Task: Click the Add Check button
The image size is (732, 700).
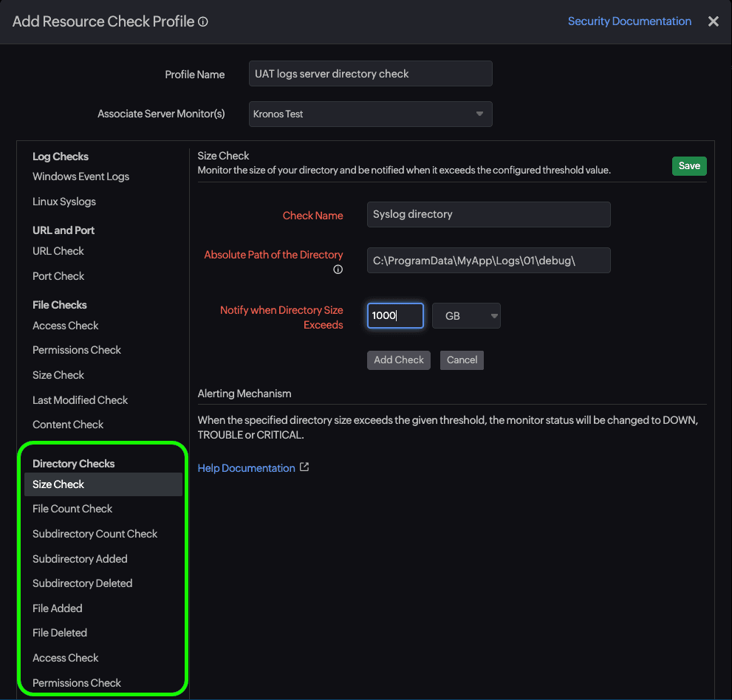Action: coord(398,360)
